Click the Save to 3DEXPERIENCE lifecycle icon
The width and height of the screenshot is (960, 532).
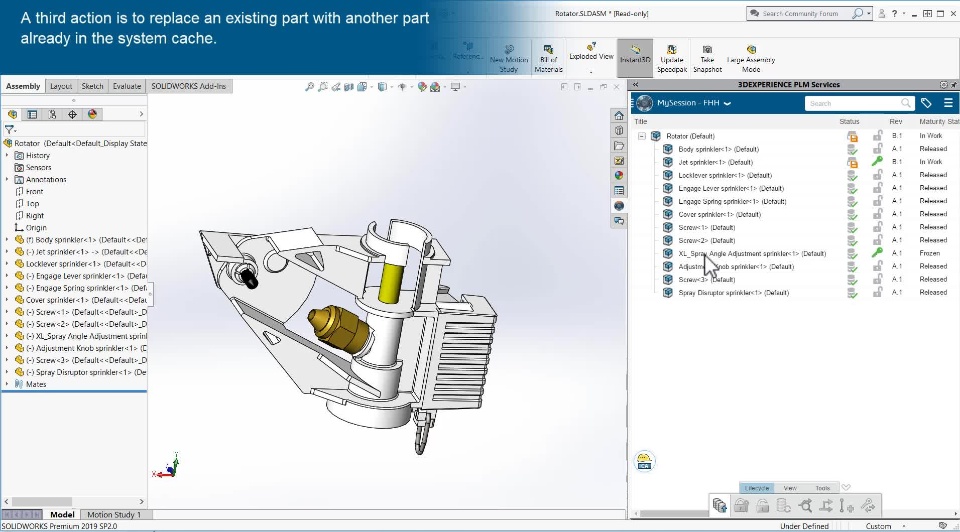pos(720,506)
